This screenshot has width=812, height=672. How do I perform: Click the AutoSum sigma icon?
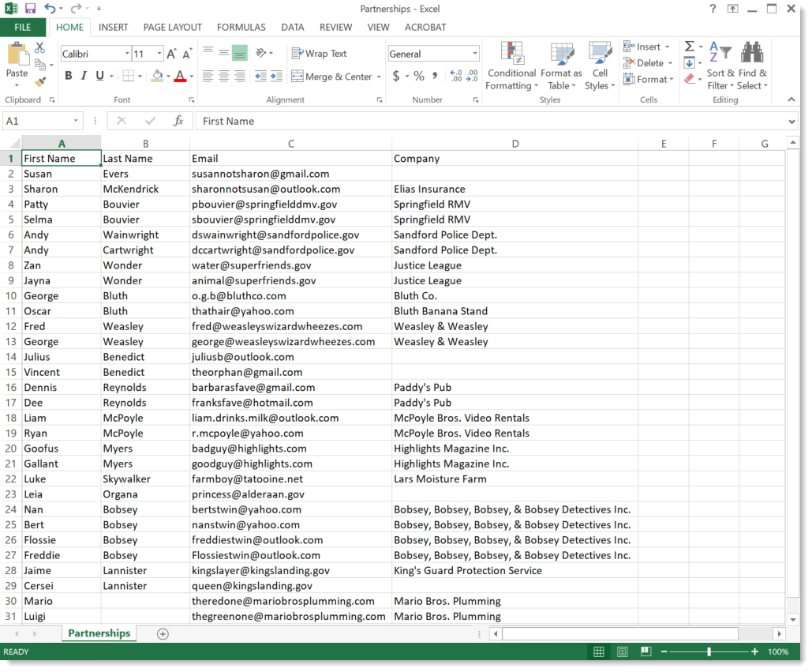pyautogui.click(x=689, y=47)
